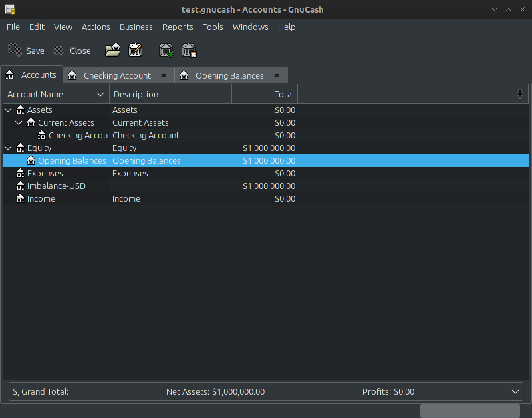The height and width of the screenshot is (418, 532).
Task: Close the Opening Balances tab
Action: click(x=277, y=75)
